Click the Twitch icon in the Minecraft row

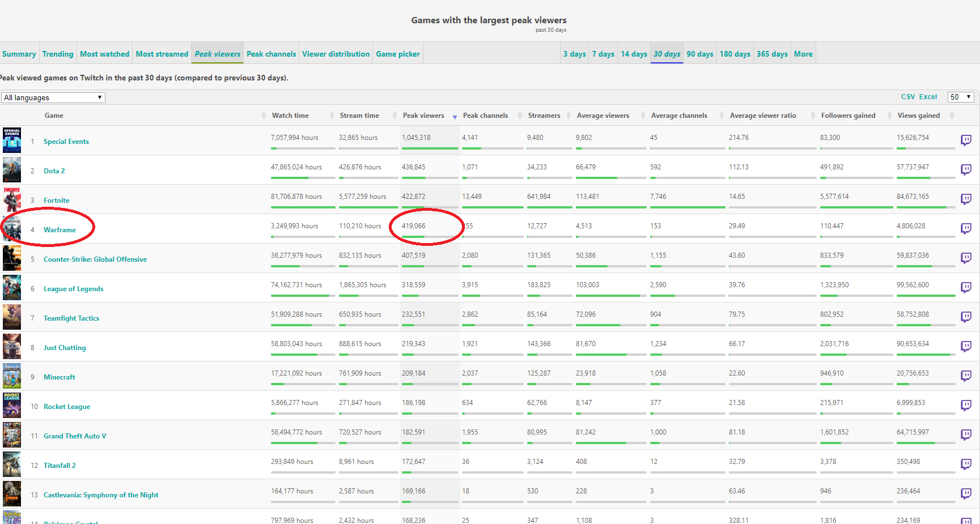(x=966, y=376)
